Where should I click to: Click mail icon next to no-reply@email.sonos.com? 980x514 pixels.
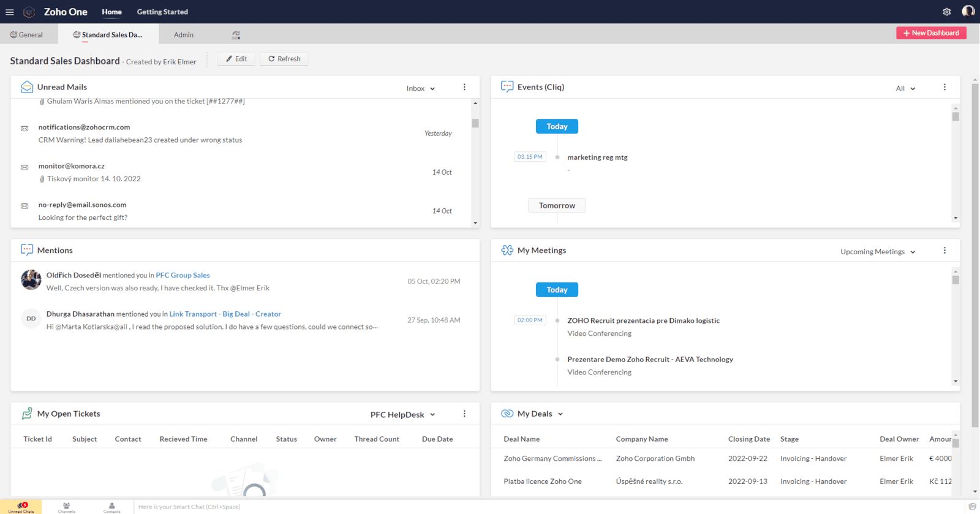pos(24,206)
